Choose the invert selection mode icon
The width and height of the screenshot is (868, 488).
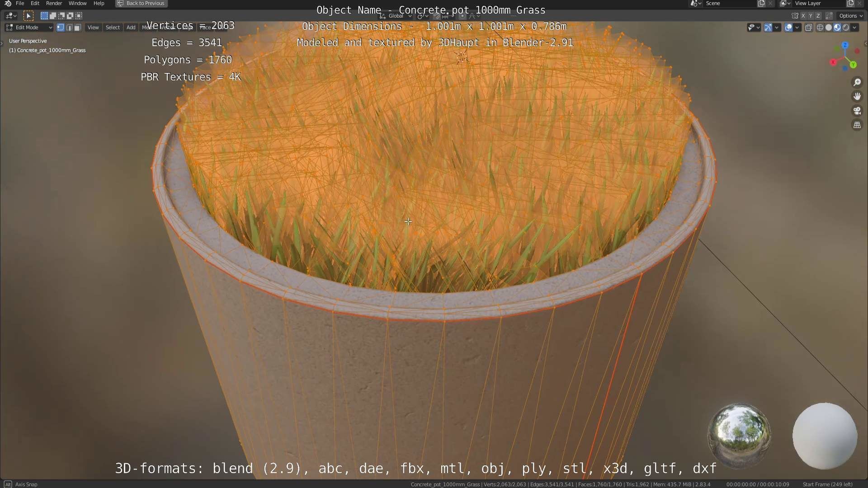tap(70, 16)
